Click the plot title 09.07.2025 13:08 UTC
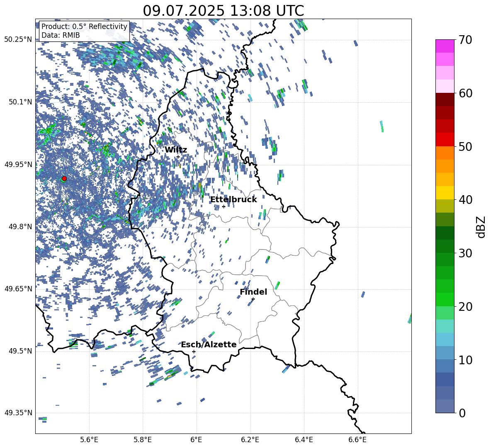The width and height of the screenshot is (491, 448). [x=223, y=11]
